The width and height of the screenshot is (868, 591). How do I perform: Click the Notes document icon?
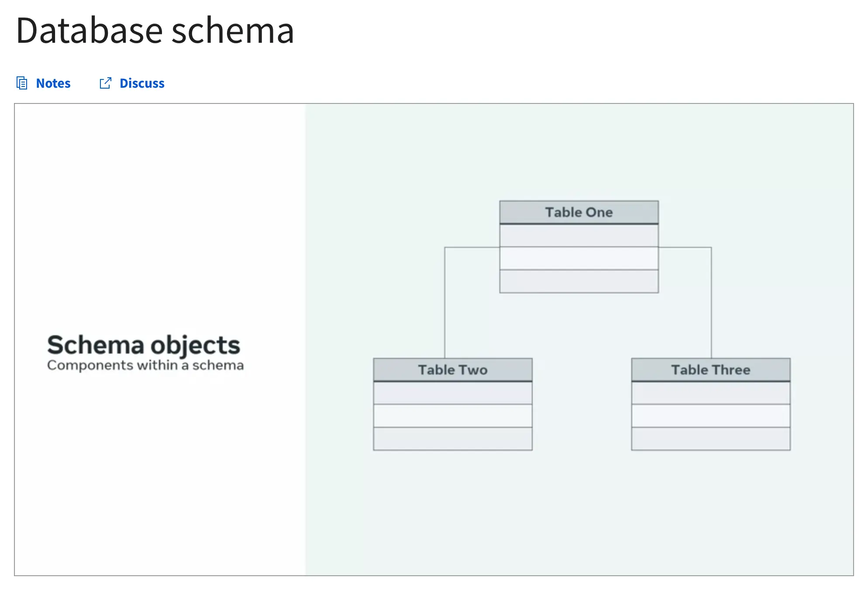22,83
